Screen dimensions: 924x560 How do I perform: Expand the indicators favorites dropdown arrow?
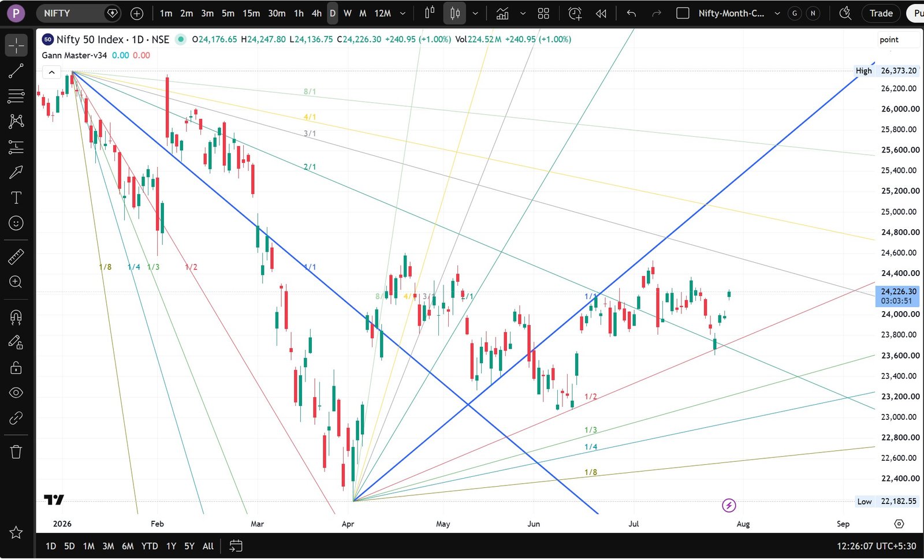pos(523,13)
